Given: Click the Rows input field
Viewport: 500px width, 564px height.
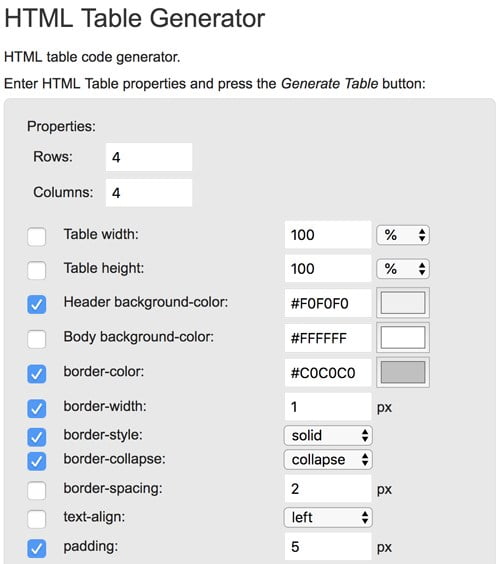Looking at the screenshot, I should pyautogui.click(x=149, y=157).
